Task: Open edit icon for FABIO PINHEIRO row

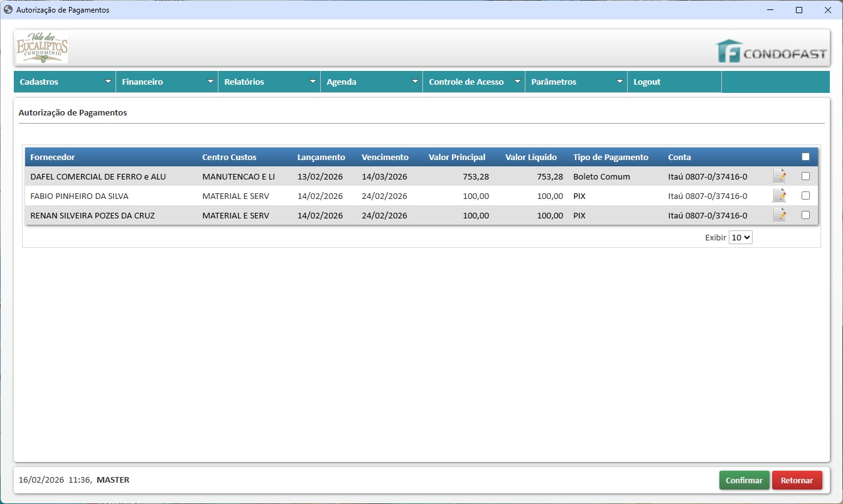Action: pyautogui.click(x=779, y=196)
